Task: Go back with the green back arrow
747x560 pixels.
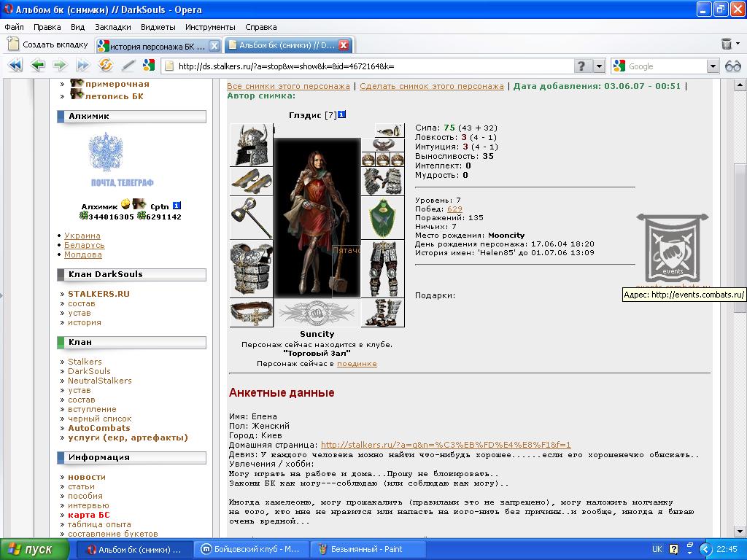Action: (x=38, y=65)
